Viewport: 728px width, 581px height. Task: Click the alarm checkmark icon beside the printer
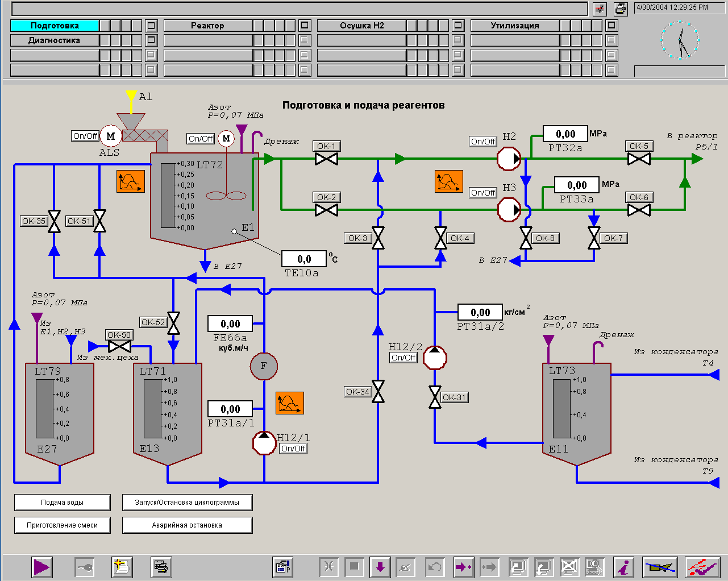600,9
